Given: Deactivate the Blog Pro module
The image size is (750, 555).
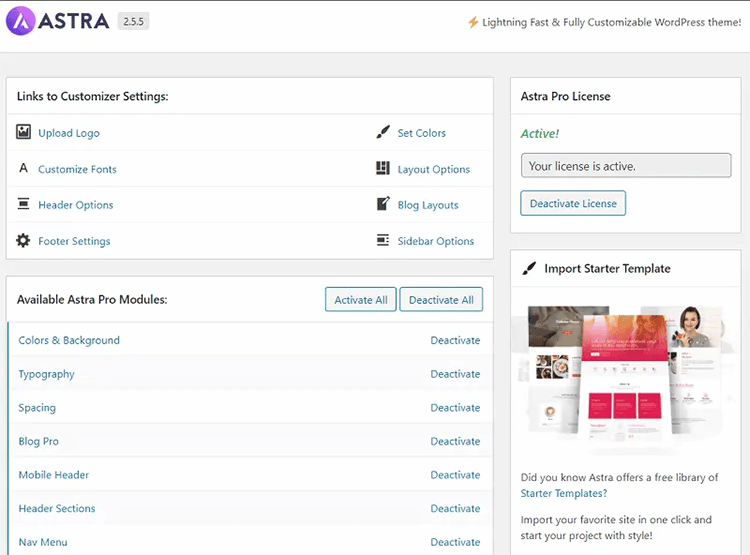Looking at the screenshot, I should click(455, 441).
